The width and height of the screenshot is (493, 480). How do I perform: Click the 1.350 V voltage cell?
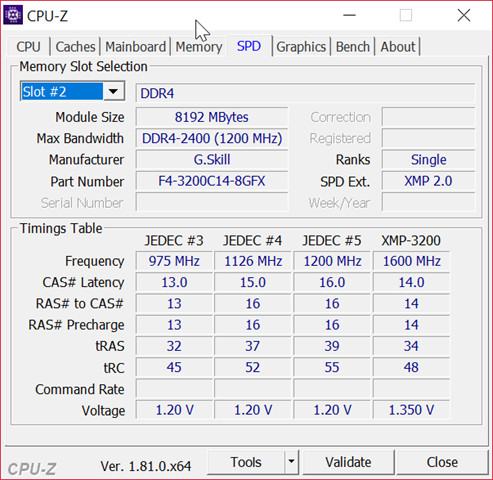click(x=411, y=410)
